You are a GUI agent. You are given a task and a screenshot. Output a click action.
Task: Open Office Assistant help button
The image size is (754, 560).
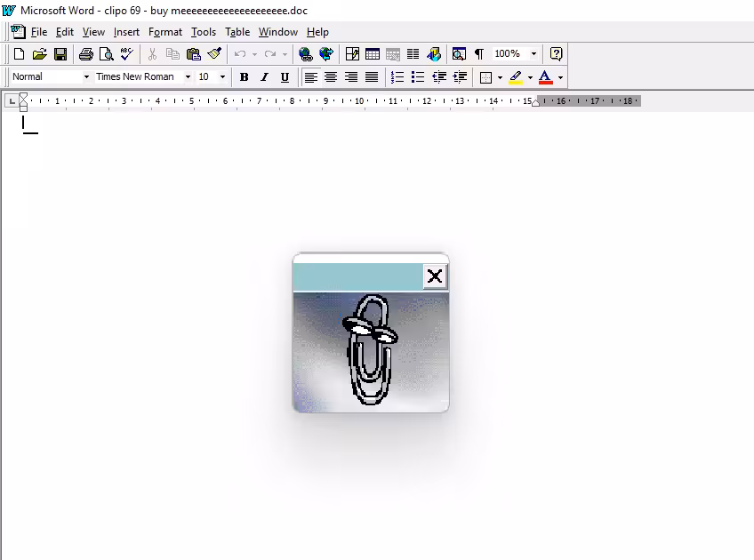pos(556,54)
